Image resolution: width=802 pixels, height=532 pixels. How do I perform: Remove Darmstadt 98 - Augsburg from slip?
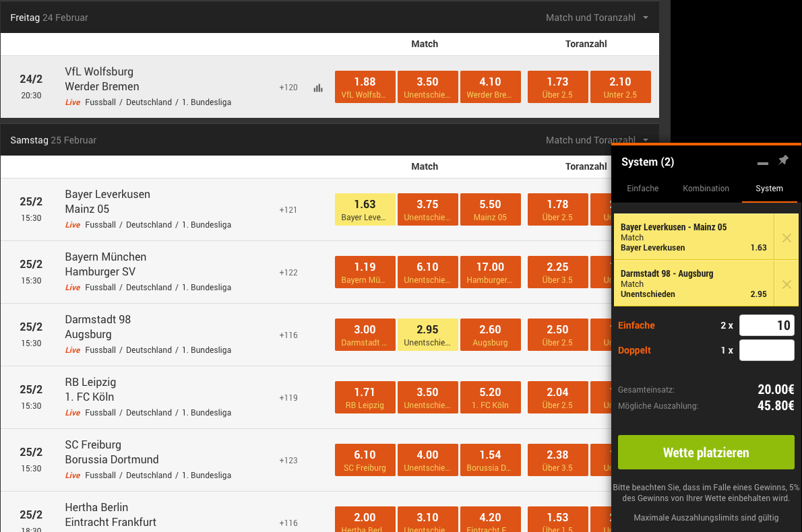(786, 284)
